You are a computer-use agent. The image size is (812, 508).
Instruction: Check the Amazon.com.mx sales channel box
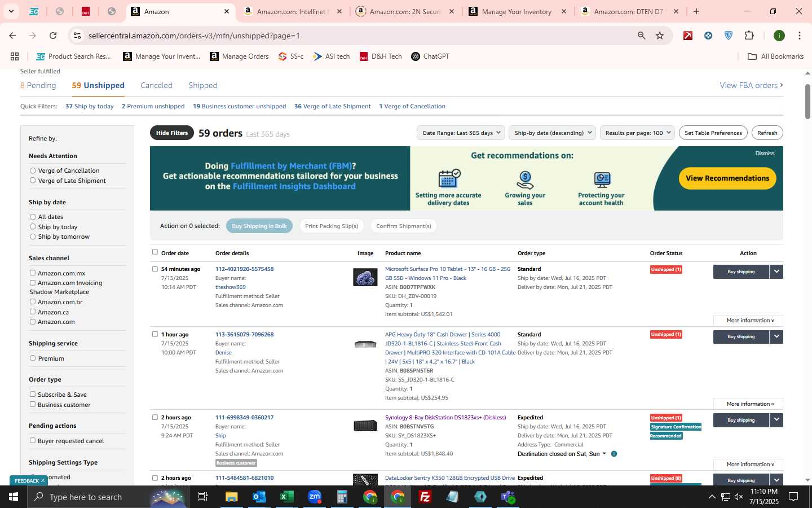[33, 273]
